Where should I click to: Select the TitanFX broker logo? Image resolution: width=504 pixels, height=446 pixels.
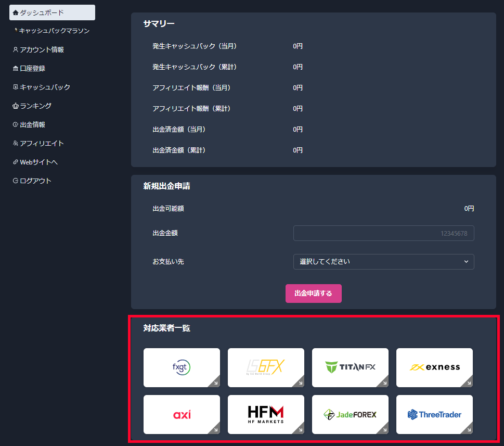pos(350,367)
